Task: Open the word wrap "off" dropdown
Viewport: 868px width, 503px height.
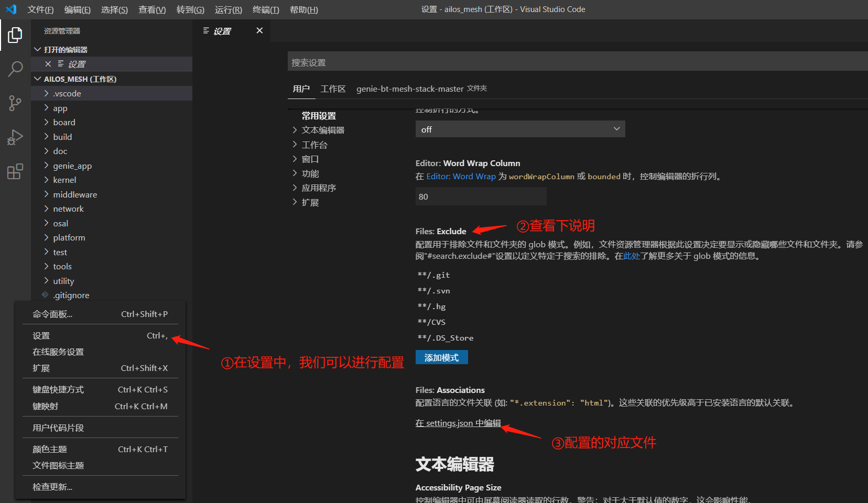Action: (519, 129)
